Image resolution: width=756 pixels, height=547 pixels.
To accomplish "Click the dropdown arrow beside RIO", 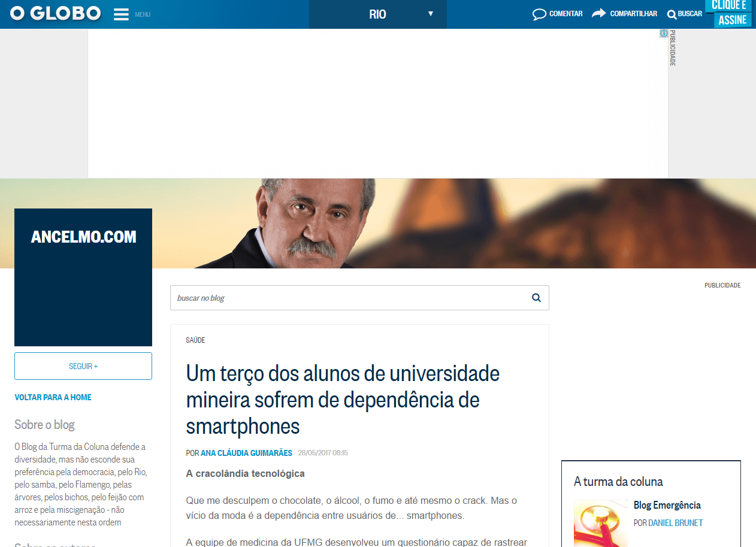I will [430, 14].
